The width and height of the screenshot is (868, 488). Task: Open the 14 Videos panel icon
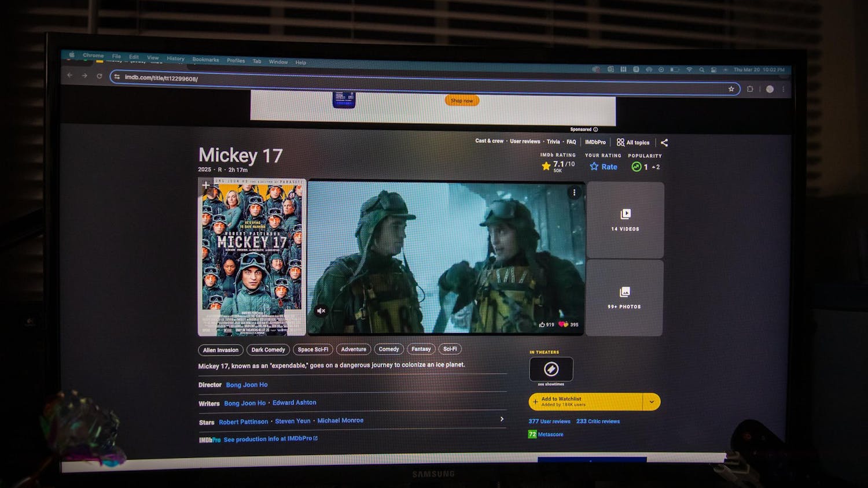click(625, 213)
